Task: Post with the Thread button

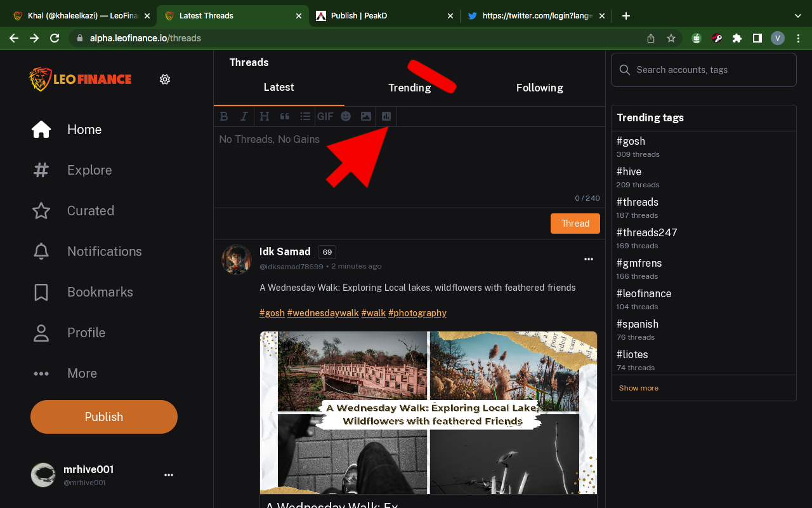Action: (575, 224)
